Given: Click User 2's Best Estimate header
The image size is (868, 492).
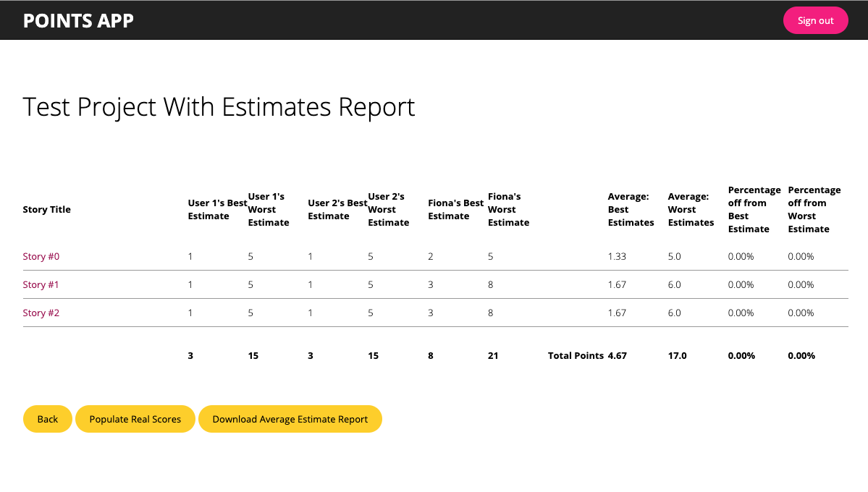Looking at the screenshot, I should tap(337, 209).
